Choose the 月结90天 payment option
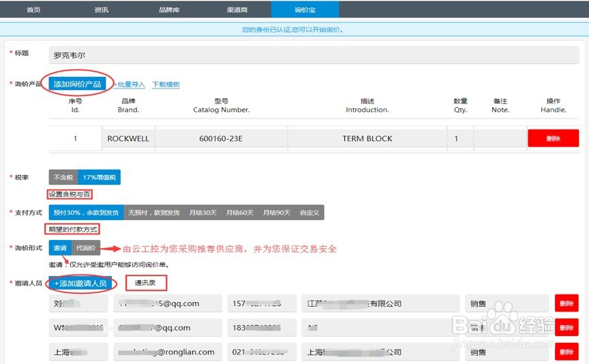This screenshot has height=364, width=589. 277,213
